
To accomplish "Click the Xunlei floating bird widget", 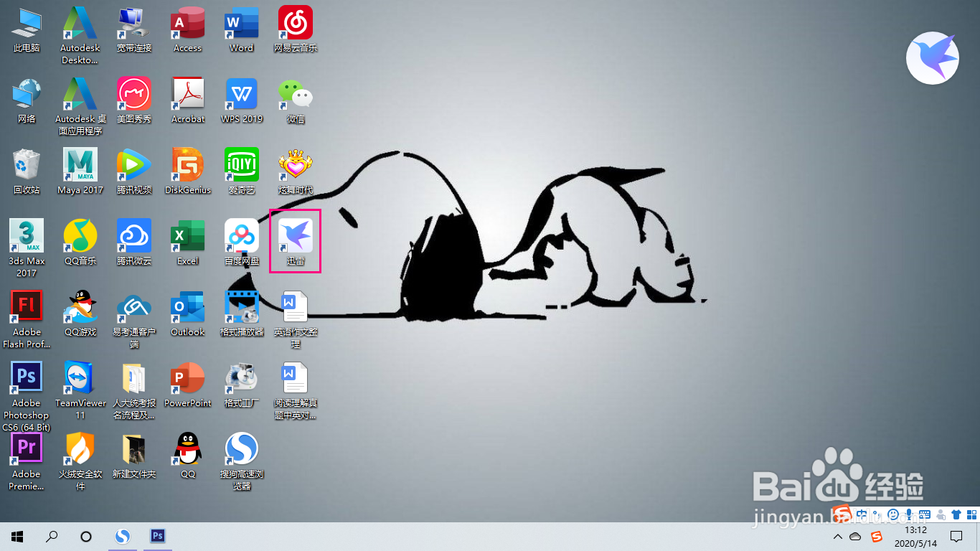I will pos(933,58).
